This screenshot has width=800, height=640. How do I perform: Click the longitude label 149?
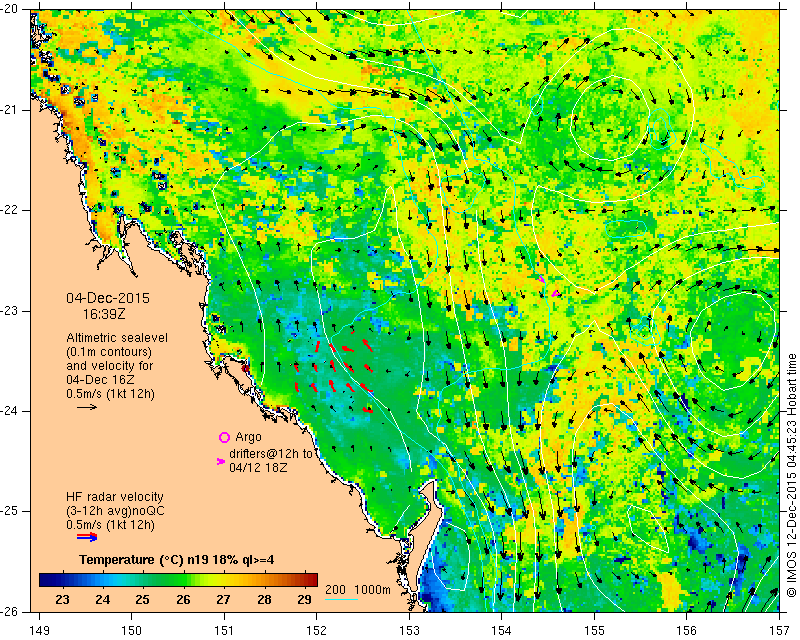[x=40, y=631]
